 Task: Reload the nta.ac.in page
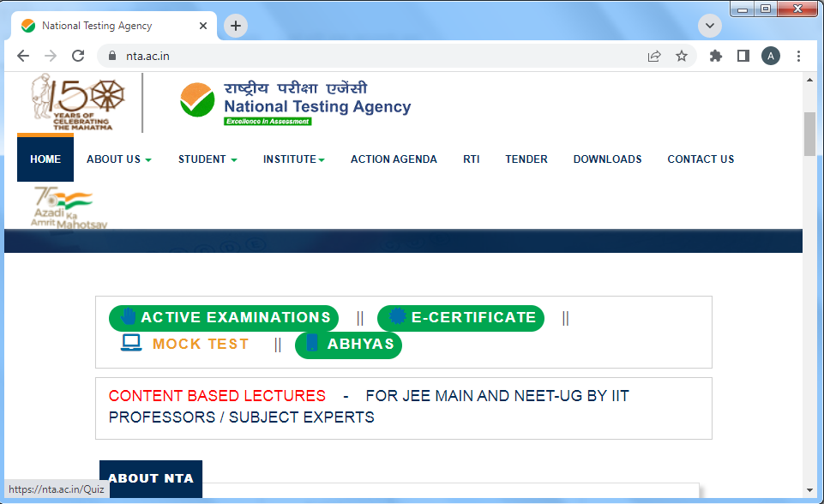[78, 56]
